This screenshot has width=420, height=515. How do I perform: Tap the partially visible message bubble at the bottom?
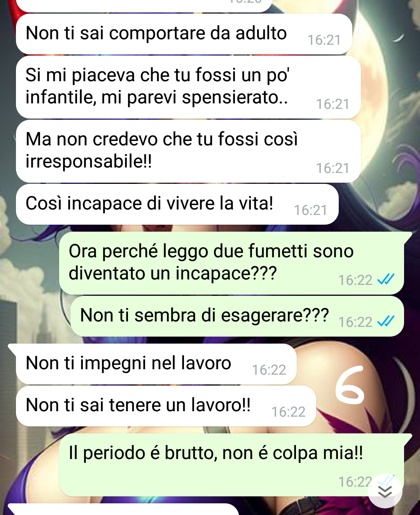[x=123, y=509]
